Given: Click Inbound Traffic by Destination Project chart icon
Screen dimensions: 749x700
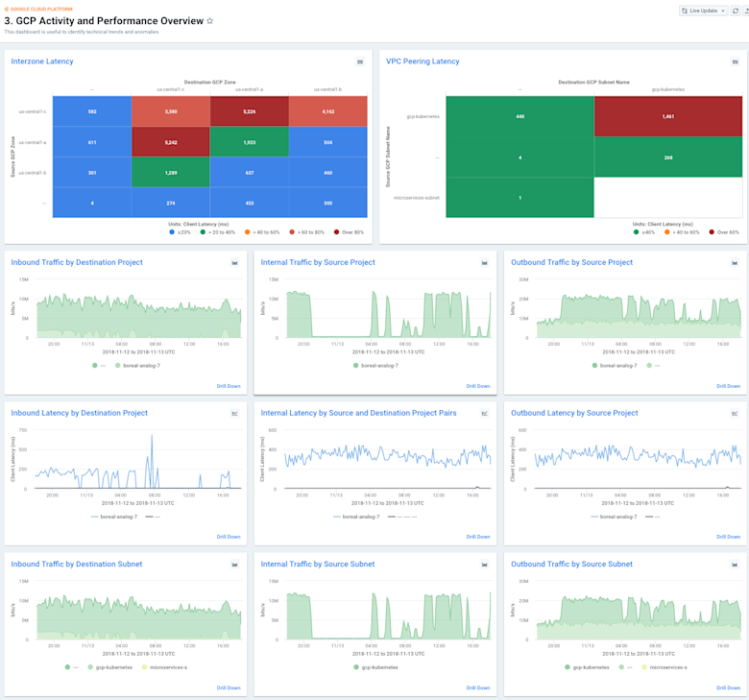Looking at the screenshot, I should [235, 263].
